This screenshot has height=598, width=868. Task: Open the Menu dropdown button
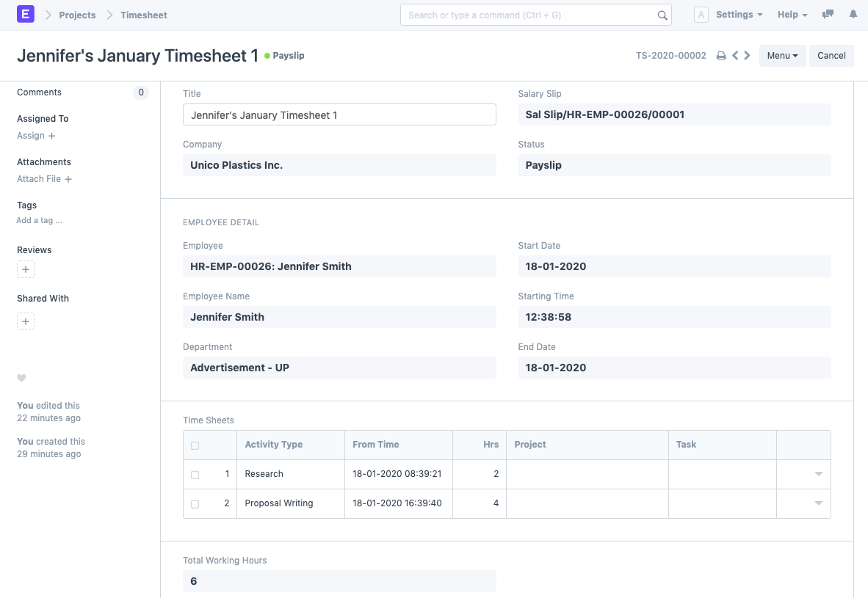tap(782, 56)
